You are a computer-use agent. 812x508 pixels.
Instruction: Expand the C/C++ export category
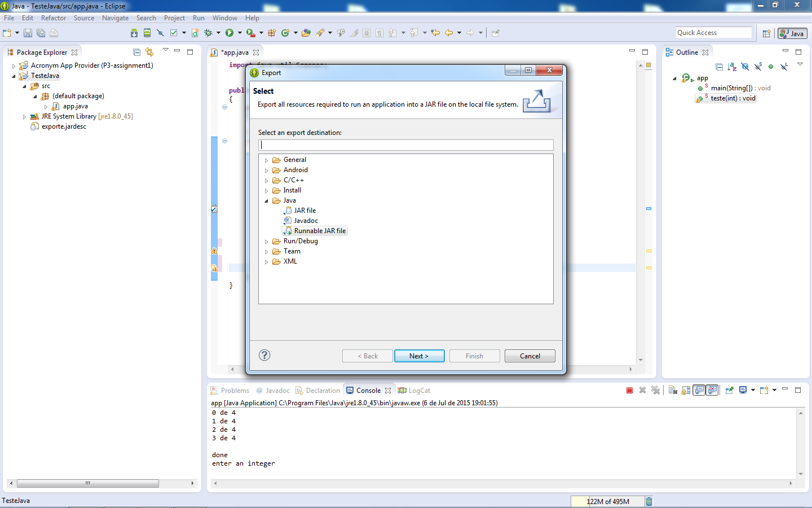point(267,181)
